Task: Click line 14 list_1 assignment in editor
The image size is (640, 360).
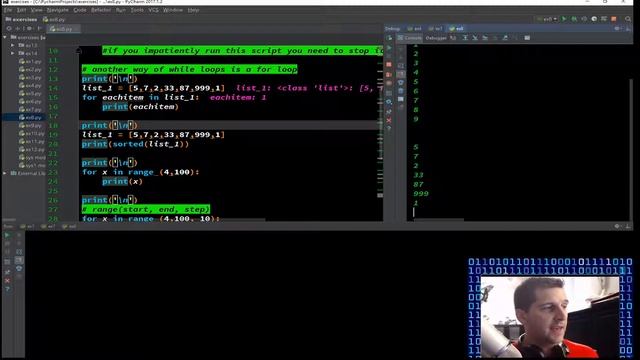Action: 153,88
